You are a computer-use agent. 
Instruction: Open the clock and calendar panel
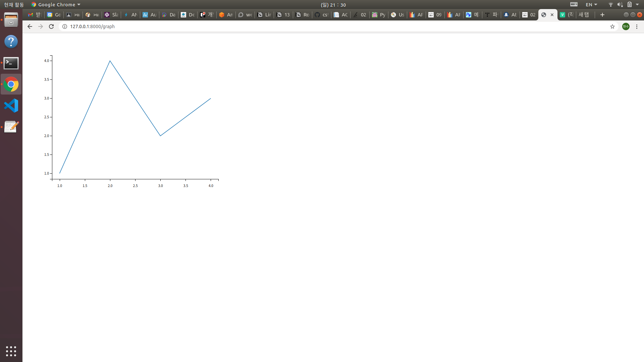[x=333, y=5]
